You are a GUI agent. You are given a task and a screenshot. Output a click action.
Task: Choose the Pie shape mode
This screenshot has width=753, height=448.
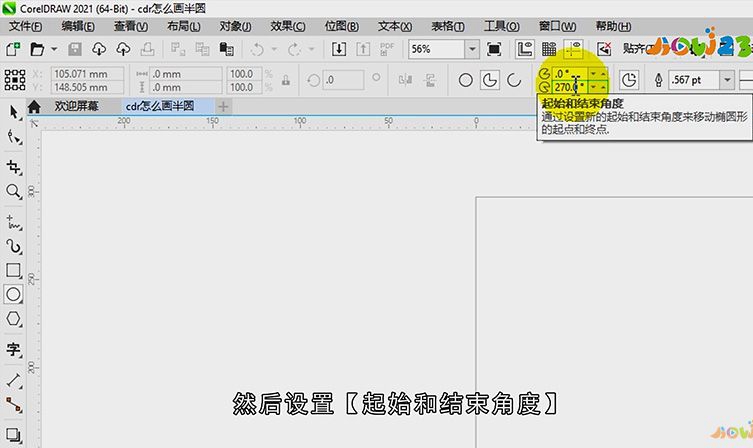pyautogui.click(x=489, y=80)
